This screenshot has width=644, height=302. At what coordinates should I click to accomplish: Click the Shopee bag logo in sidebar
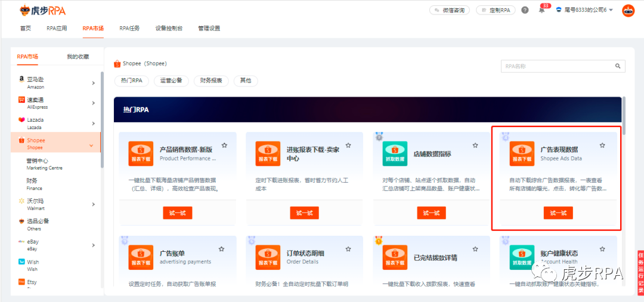click(21, 140)
